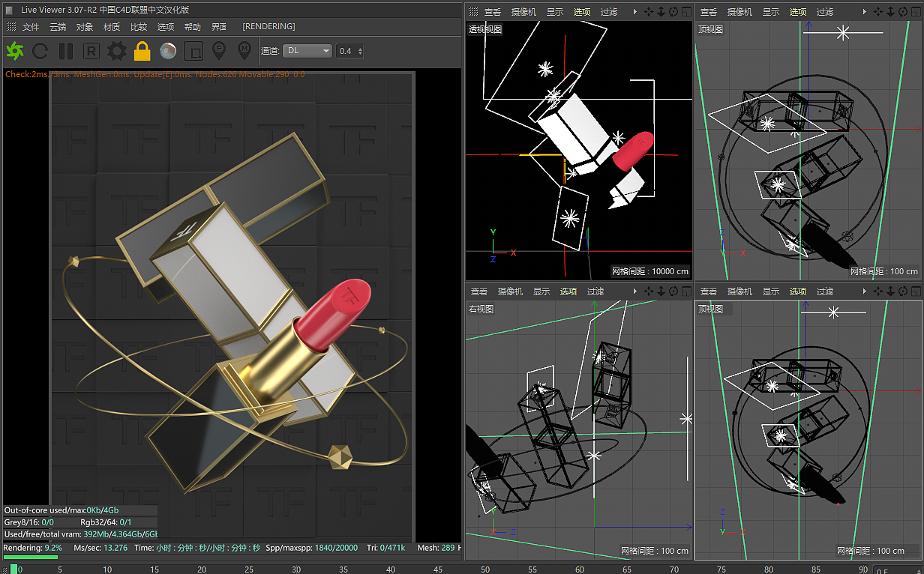Expand hidden menus arrow in right view (右视图)
Screen dimensions: 924x574
click(x=635, y=291)
